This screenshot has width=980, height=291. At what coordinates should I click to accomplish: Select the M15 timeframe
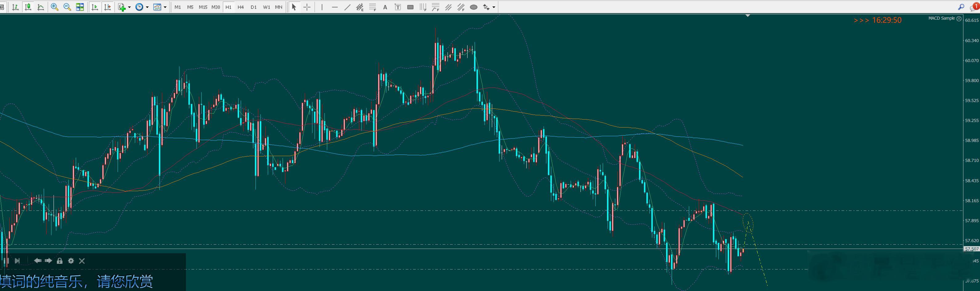tap(203, 7)
